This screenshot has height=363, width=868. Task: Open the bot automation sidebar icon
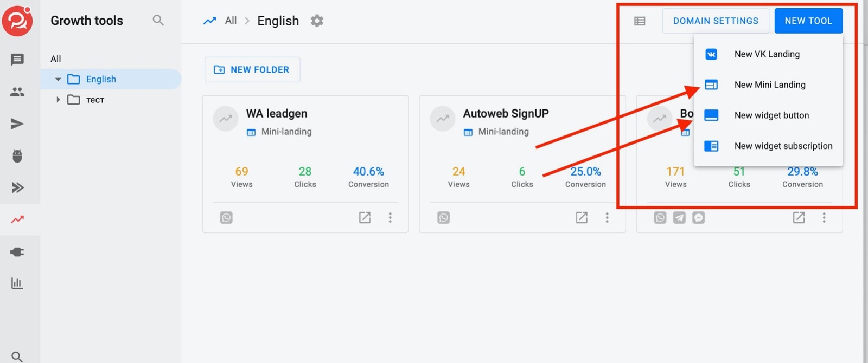(17, 156)
